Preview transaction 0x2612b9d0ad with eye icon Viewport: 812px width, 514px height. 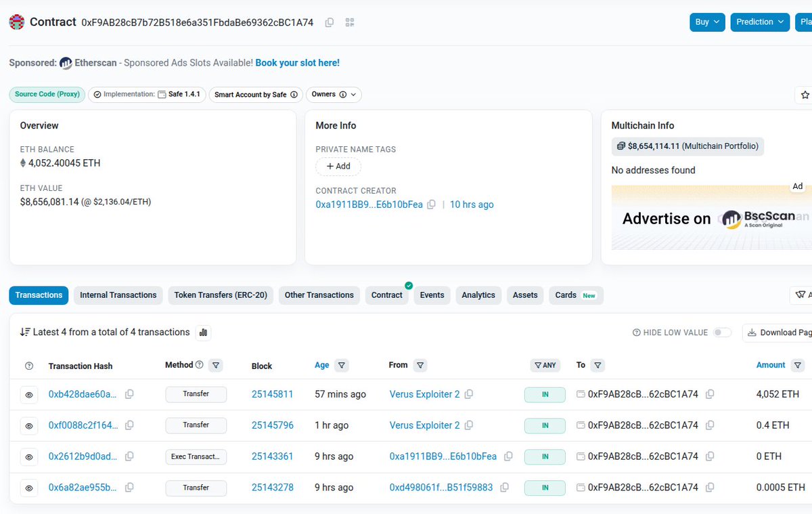[x=29, y=456]
